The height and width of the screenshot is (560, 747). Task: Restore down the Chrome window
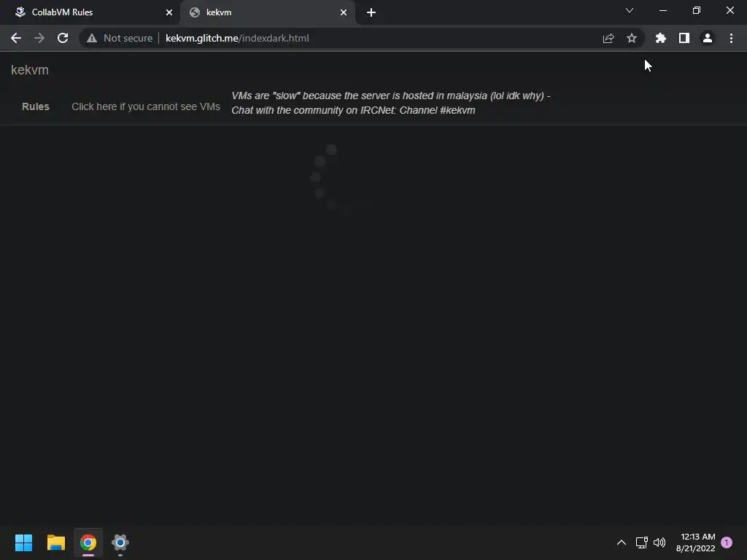tap(697, 10)
